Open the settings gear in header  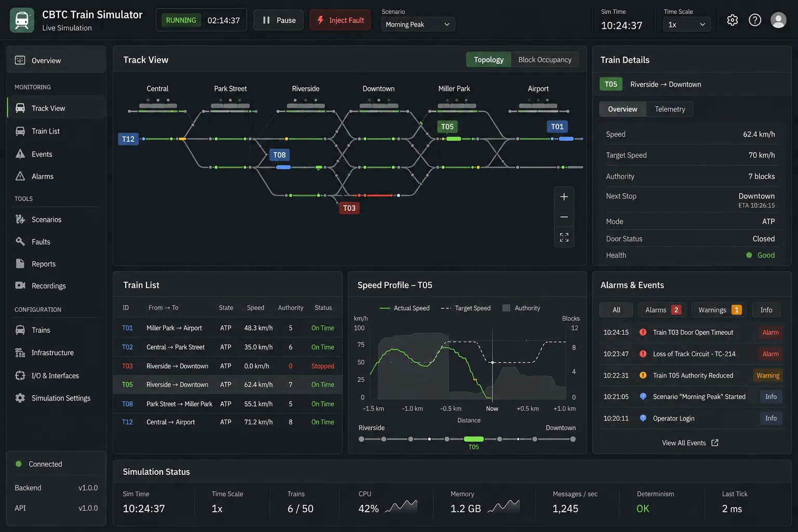[x=733, y=20]
